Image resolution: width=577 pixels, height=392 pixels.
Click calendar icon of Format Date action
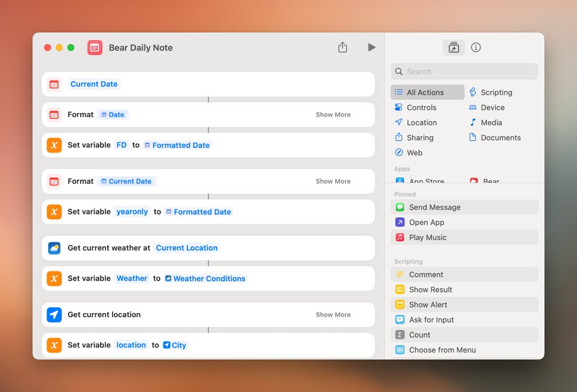pyautogui.click(x=54, y=115)
